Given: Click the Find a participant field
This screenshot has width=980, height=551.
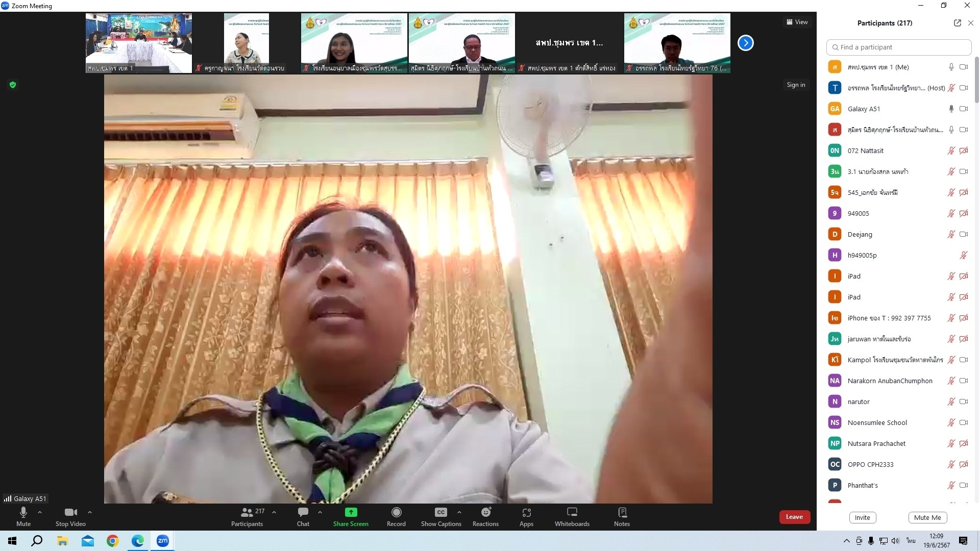Looking at the screenshot, I should click(x=898, y=47).
